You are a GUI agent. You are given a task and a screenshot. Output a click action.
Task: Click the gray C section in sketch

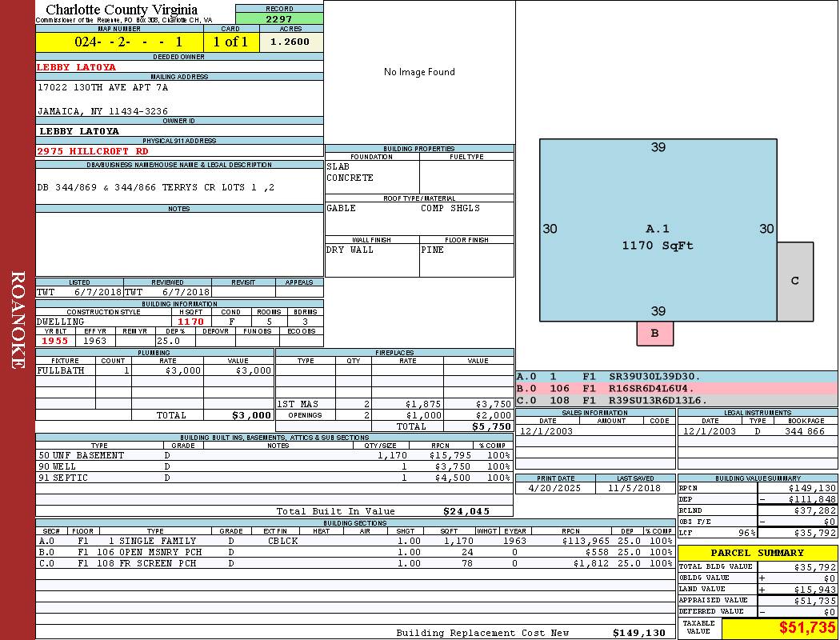(x=795, y=281)
